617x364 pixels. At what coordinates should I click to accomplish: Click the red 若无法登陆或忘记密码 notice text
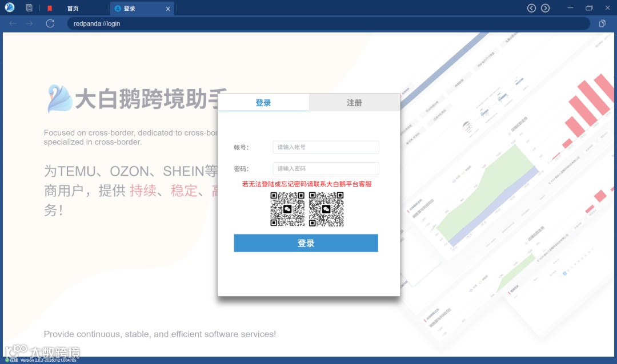[307, 184]
